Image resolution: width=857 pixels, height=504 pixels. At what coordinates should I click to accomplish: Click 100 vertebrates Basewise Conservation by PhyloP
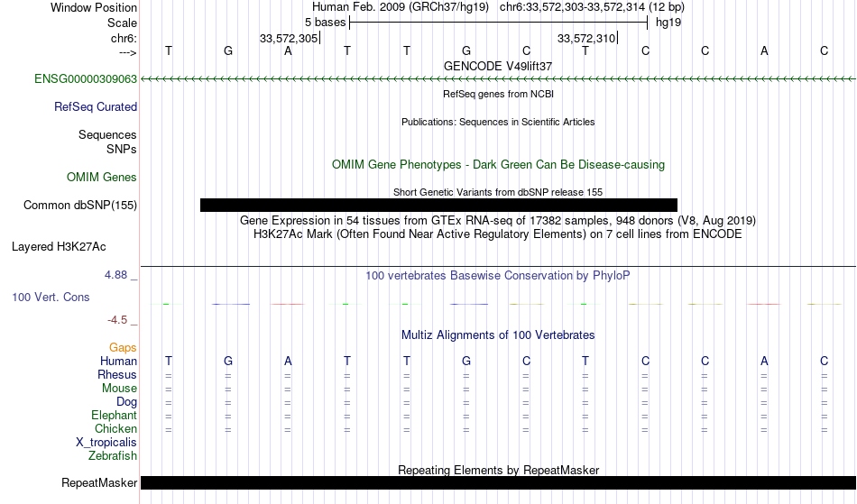click(498, 275)
